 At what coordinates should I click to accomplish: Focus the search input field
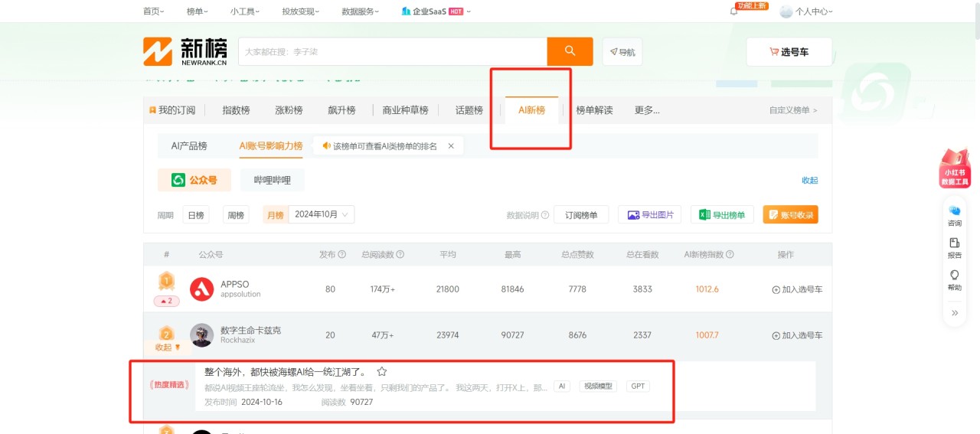pos(392,51)
